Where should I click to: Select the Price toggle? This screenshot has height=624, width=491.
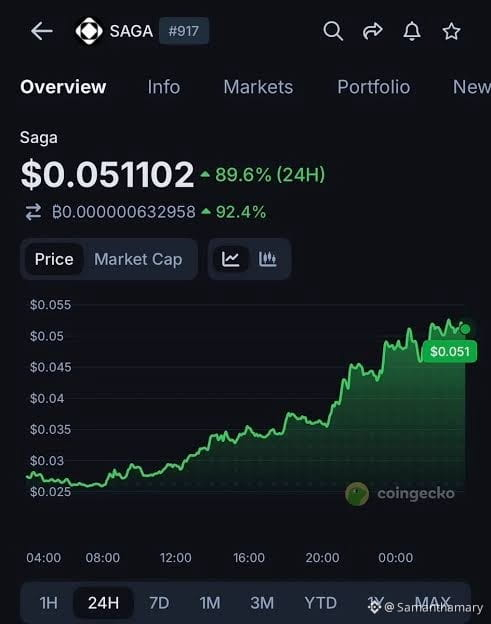point(54,259)
